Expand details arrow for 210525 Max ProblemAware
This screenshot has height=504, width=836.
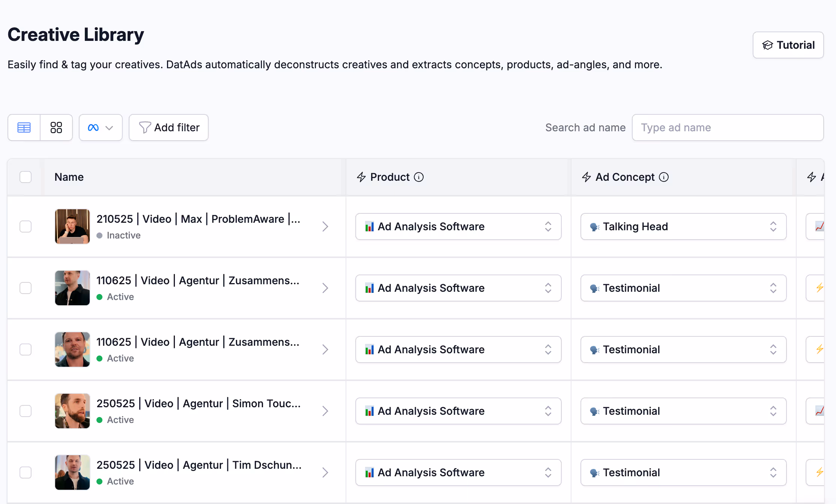point(325,226)
